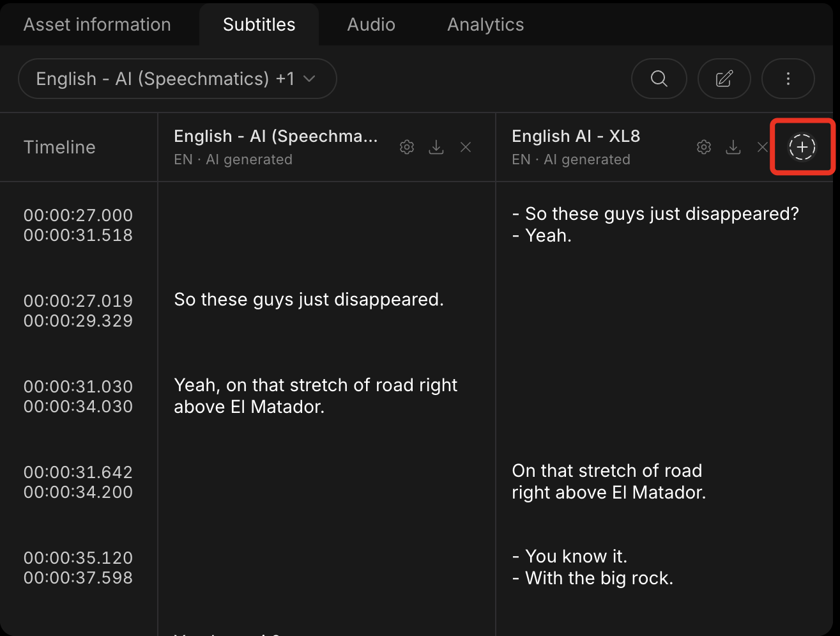
Task: Switch to the Asset information tab
Action: click(x=97, y=24)
